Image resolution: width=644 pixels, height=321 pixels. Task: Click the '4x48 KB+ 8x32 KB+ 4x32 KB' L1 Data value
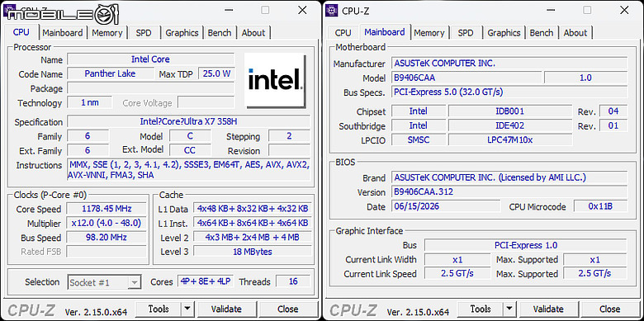[252, 209]
